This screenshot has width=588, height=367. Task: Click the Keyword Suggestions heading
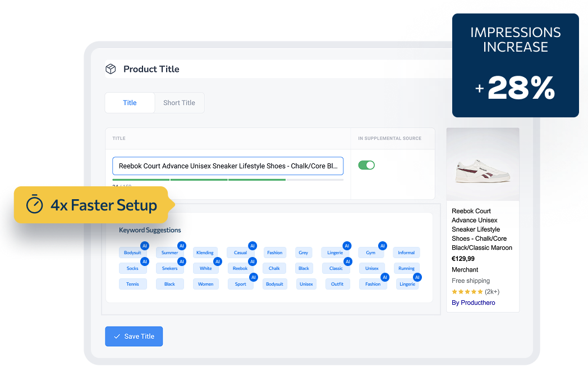[150, 230]
